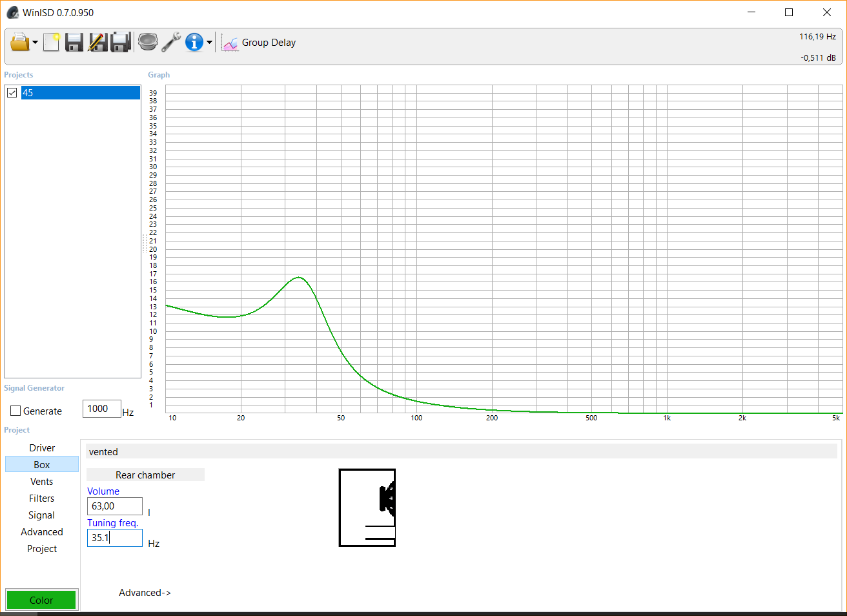Click the green Color button
The image size is (847, 616).
(x=41, y=600)
